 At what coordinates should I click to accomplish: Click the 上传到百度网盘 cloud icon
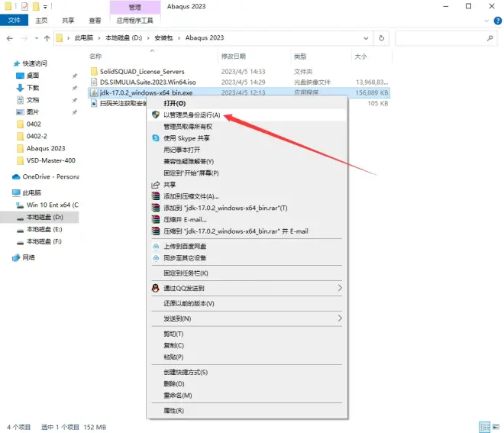[x=156, y=246]
